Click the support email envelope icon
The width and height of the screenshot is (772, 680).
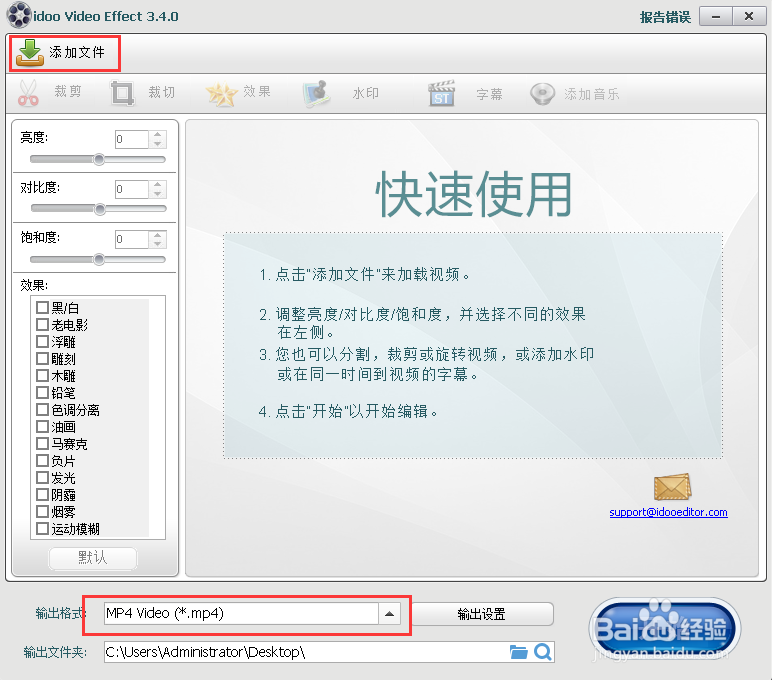pyautogui.click(x=672, y=487)
